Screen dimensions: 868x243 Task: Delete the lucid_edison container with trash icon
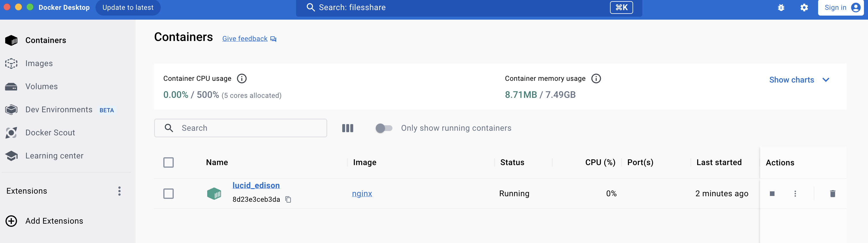[832, 193]
